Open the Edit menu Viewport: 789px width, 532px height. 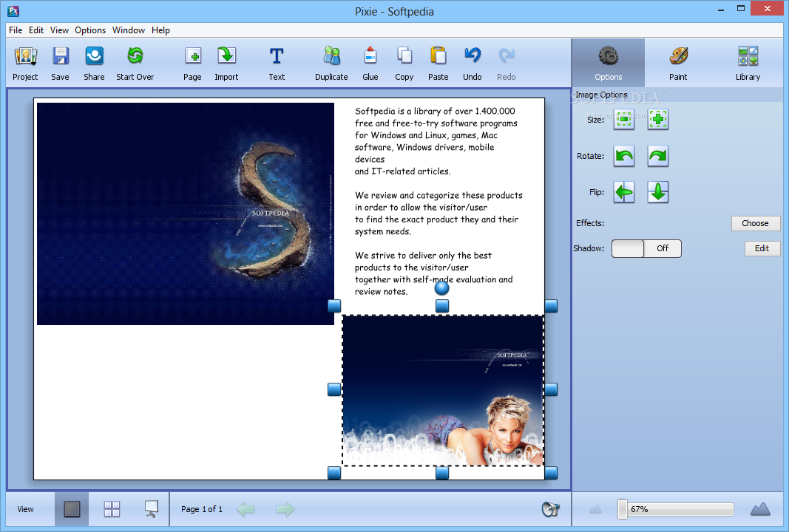[36, 30]
